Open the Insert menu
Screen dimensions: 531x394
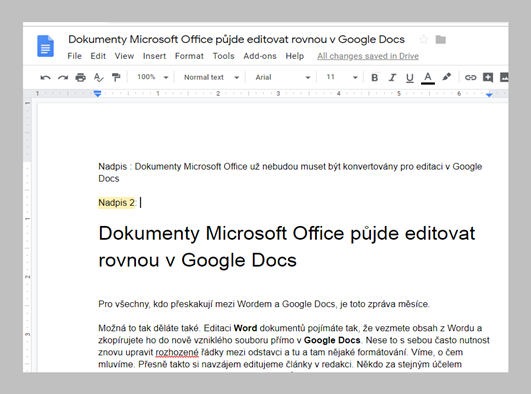click(154, 56)
